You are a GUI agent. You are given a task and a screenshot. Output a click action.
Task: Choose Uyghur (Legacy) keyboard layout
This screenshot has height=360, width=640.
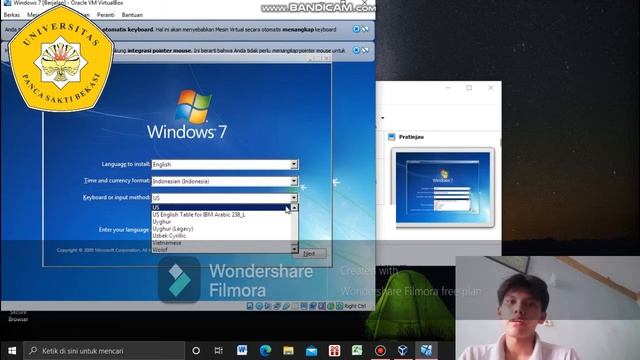tap(221, 229)
